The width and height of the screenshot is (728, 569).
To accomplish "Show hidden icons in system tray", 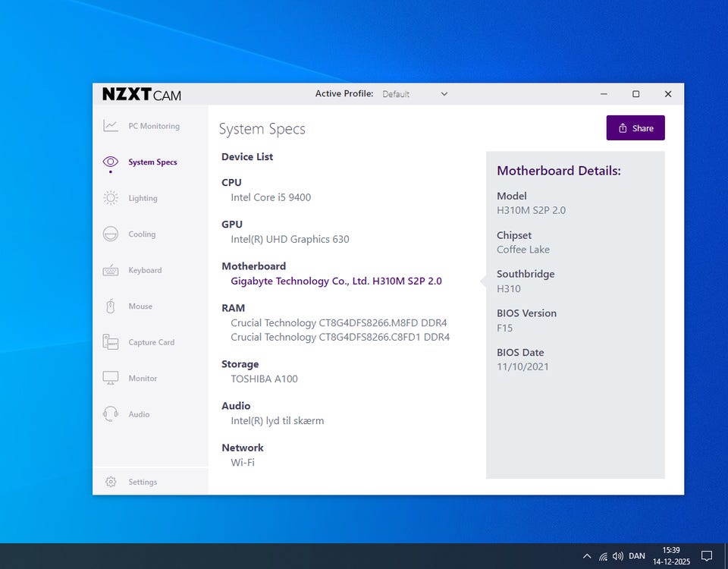I will coord(586,556).
